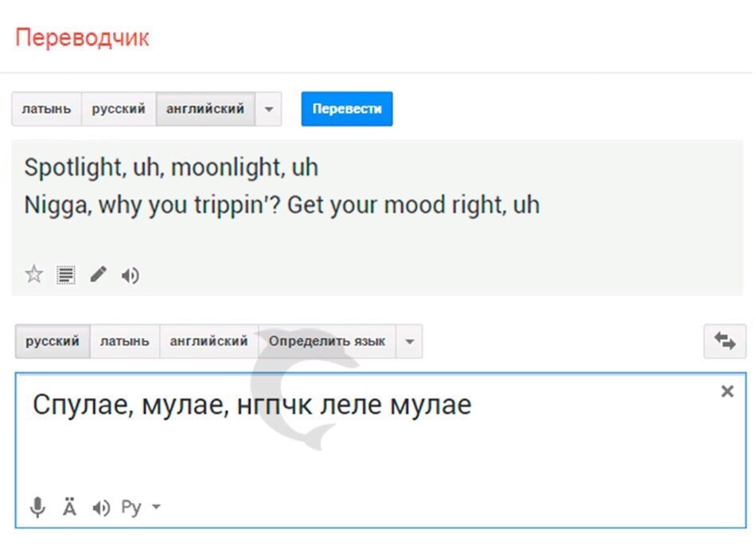The image size is (756, 549).
Task: Star the translated lyric text
Action: (x=34, y=275)
